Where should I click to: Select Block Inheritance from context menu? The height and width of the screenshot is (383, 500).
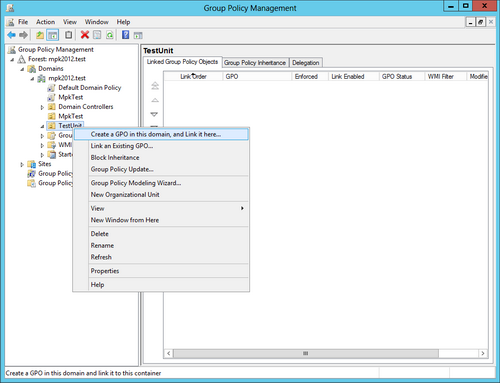pos(161,157)
